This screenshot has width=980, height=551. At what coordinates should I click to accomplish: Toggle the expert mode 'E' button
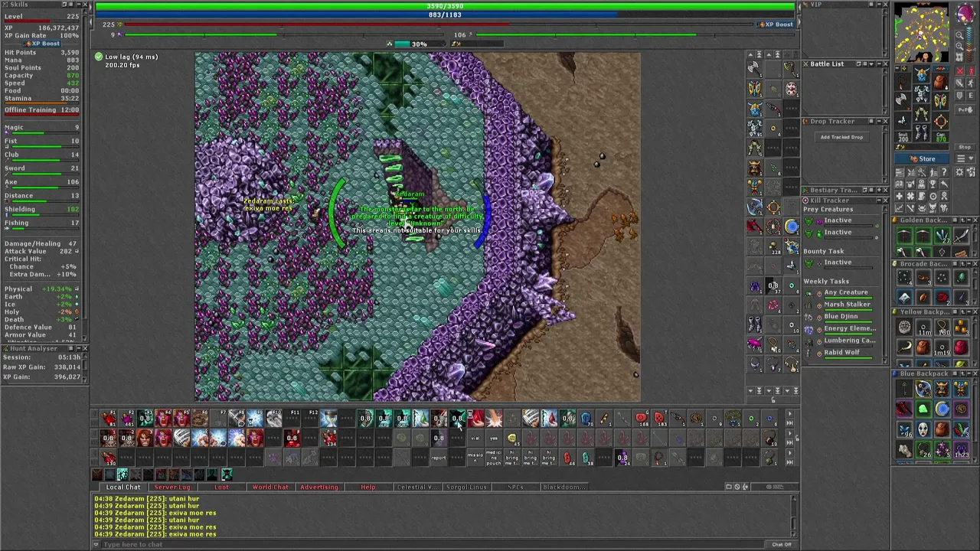tap(971, 96)
